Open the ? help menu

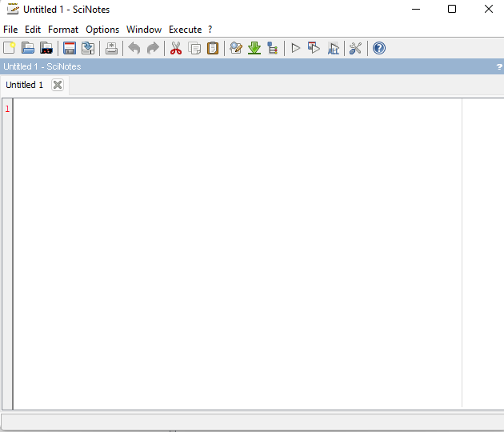210,30
